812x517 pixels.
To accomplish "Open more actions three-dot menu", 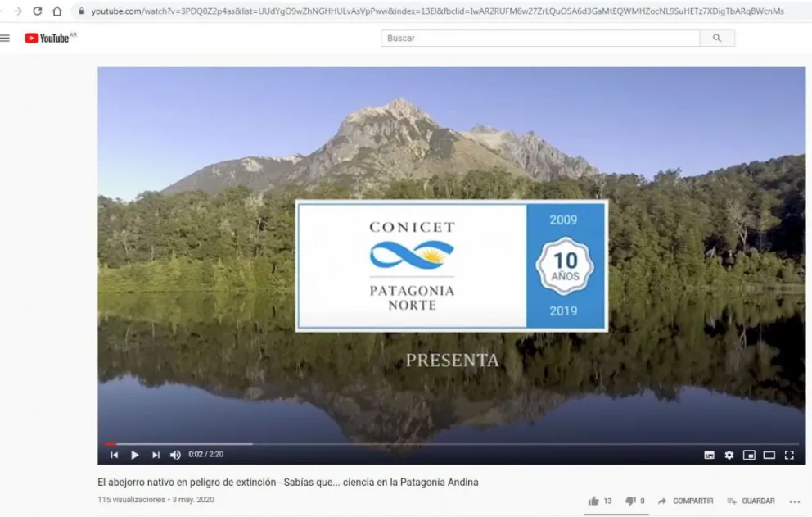I will coord(794,501).
